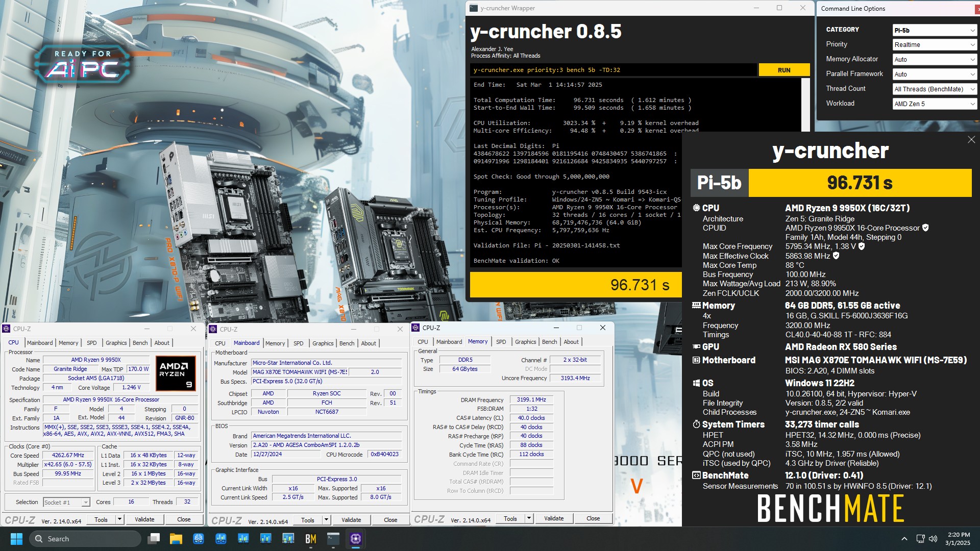Switch to Bench tab in the leftmost CPU-Z window
980x551 pixels.
(140, 343)
